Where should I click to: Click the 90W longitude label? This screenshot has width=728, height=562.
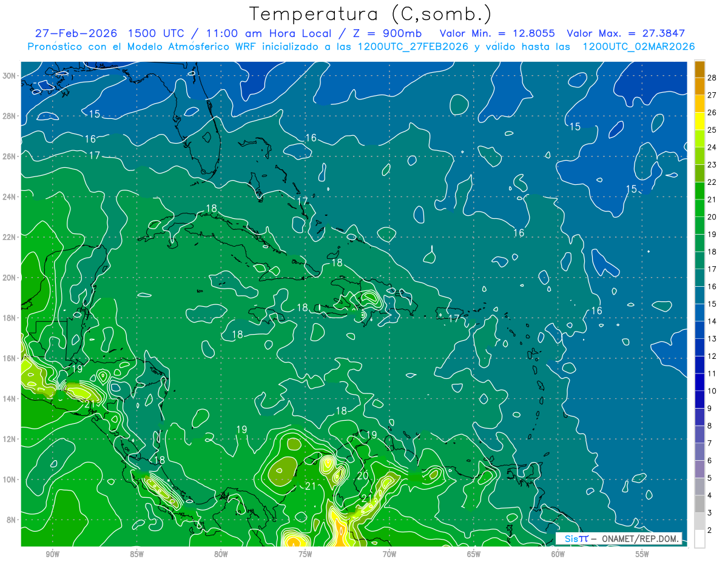52,554
